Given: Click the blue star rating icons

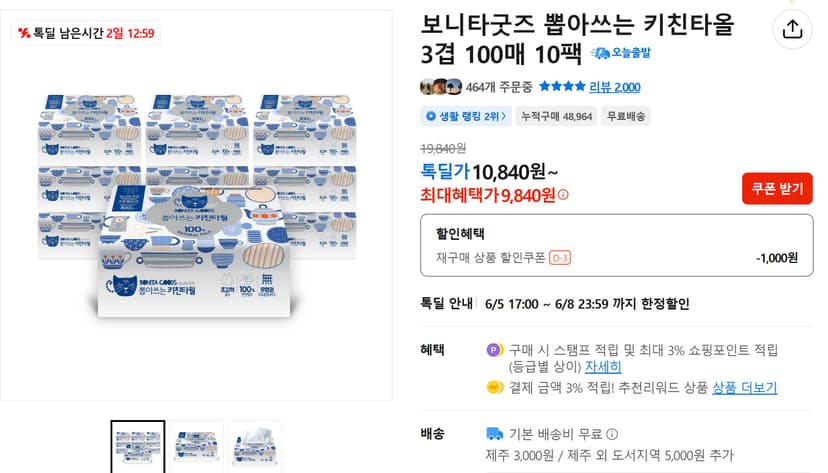Looking at the screenshot, I should 562,86.
